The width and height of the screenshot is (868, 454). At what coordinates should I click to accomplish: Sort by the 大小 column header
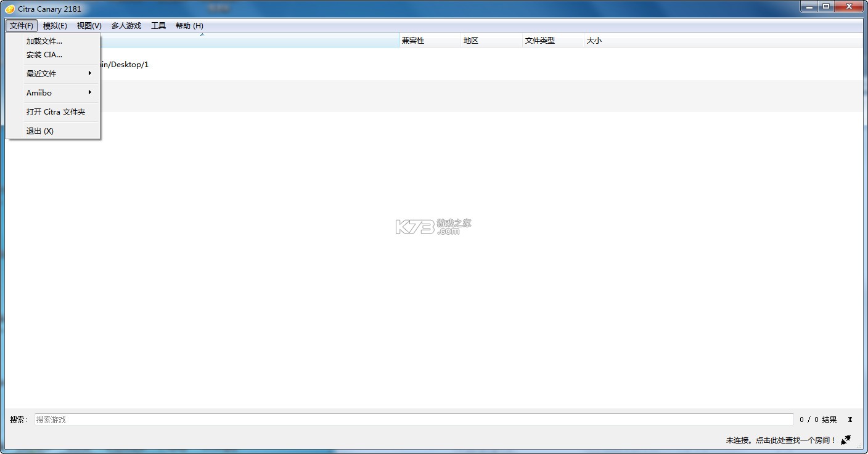pos(723,41)
